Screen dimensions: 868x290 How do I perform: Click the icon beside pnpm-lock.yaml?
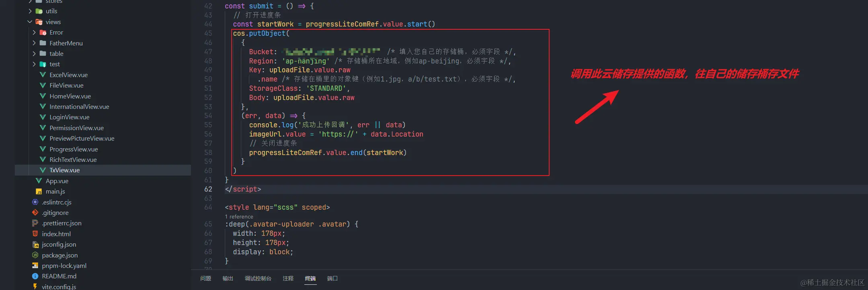(x=35, y=265)
